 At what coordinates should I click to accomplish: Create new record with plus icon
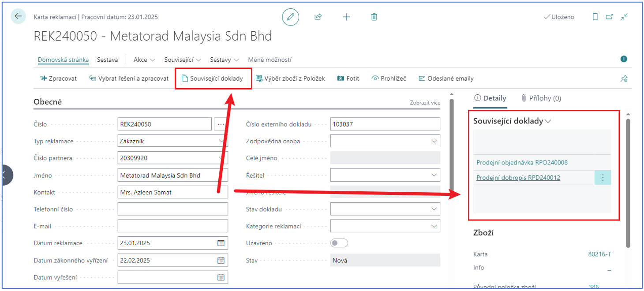pyautogui.click(x=346, y=17)
